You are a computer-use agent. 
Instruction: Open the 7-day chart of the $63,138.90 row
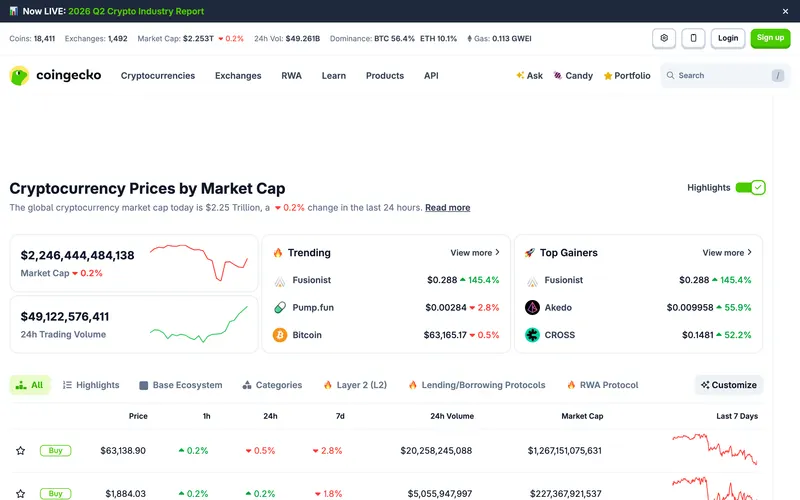pos(714,449)
